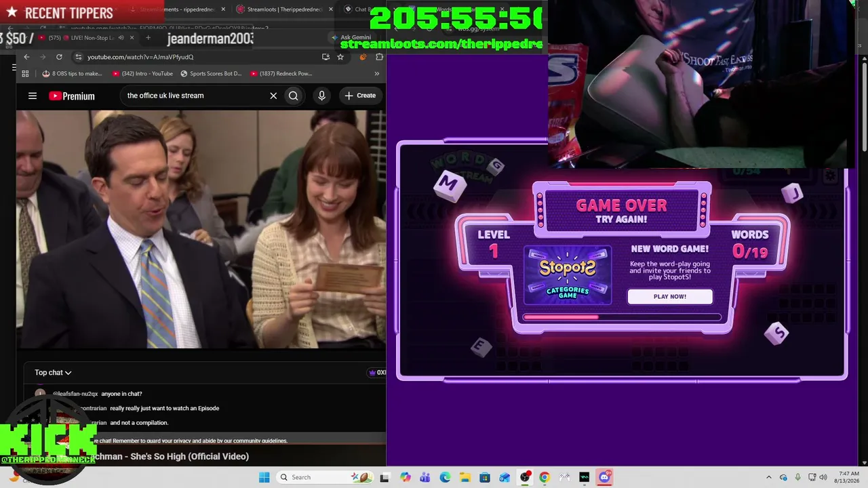Open the Discord app on the taskbar
The height and width of the screenshot is (488, 868).
[604, 477]
